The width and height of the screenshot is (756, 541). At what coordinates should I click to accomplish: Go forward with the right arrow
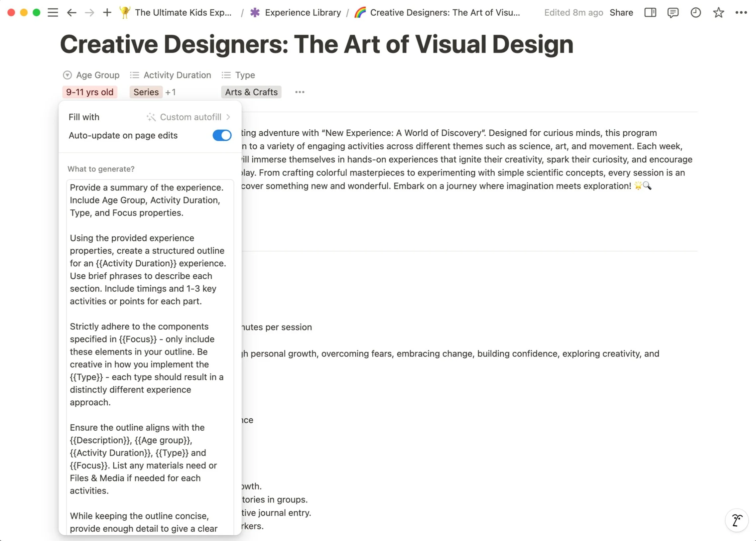click(x=89, y=13)
